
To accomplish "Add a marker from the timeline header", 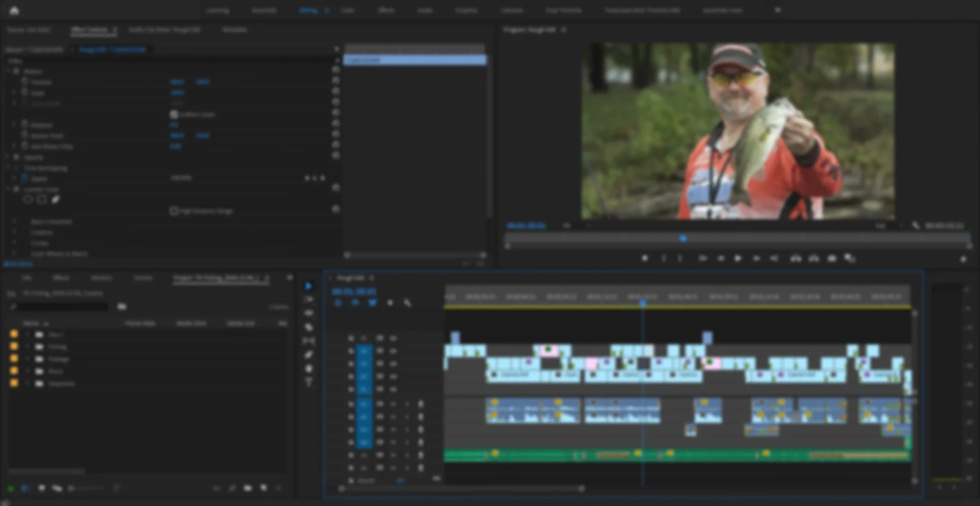I will pyautogui.click(x=390, y=303).
